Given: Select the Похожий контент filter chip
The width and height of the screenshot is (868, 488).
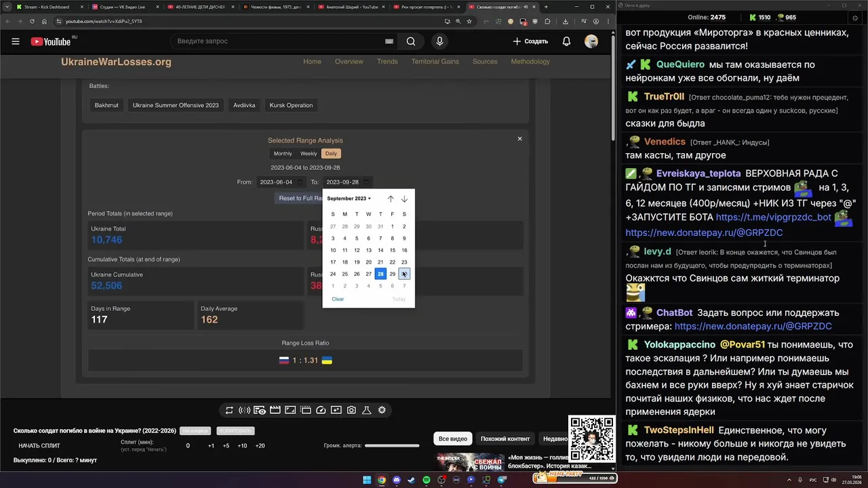Looking at the screenshot, I should tap(505, 439).
